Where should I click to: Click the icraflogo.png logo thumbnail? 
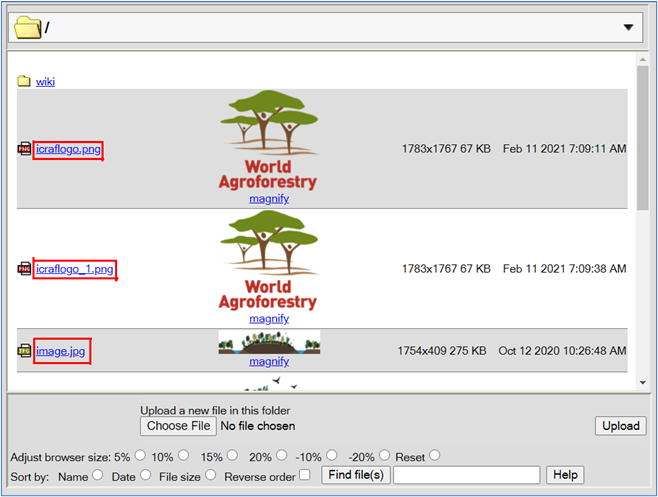coord(269,141)
